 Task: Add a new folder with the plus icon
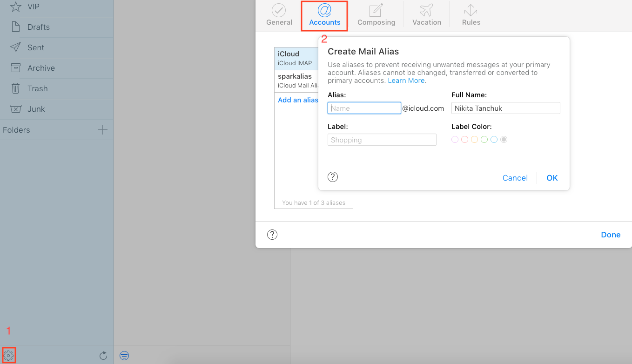102,130
